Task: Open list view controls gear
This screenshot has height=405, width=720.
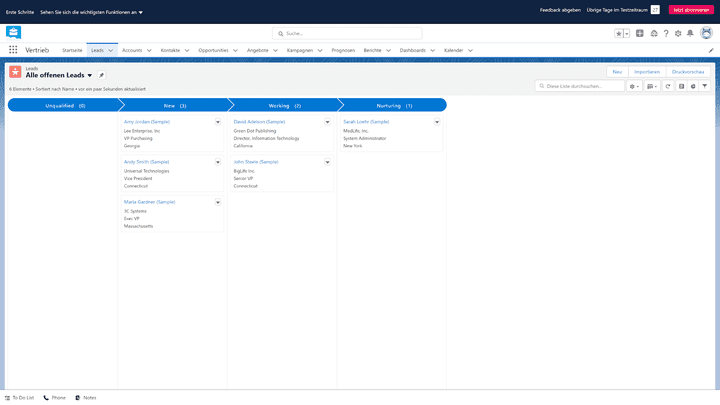Action: coord(634,86)
